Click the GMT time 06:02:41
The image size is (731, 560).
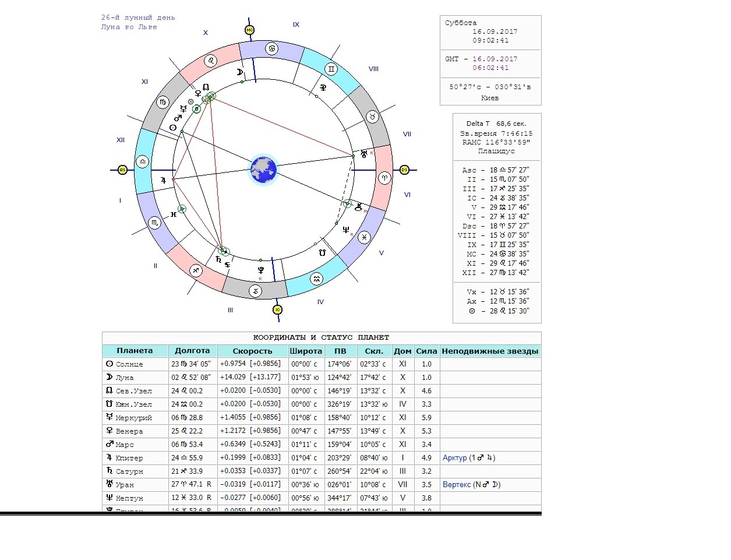490,68
